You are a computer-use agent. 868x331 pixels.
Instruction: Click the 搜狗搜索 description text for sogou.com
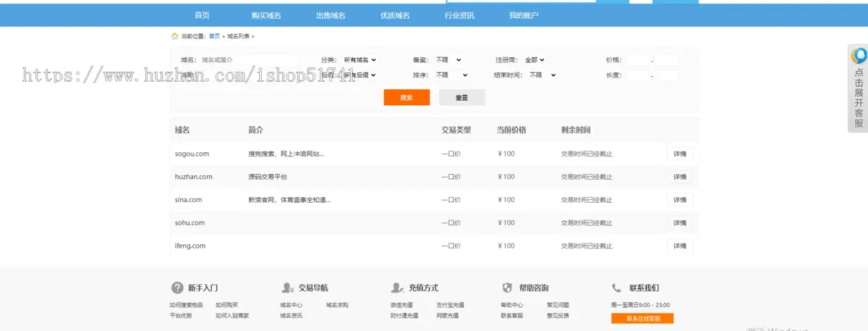coord(286,154)
